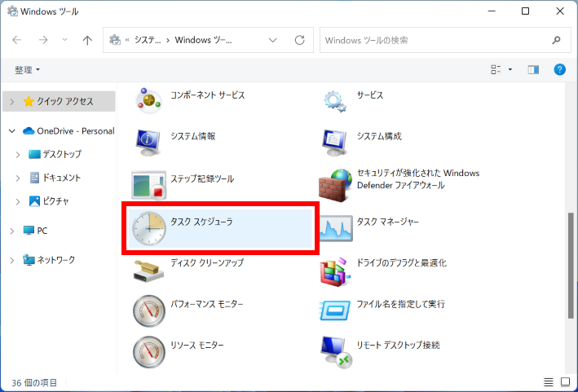Viewport: 578px width, 392px height.
Task: Click the vertical scrollbar thumb
Action: (571, 265)
